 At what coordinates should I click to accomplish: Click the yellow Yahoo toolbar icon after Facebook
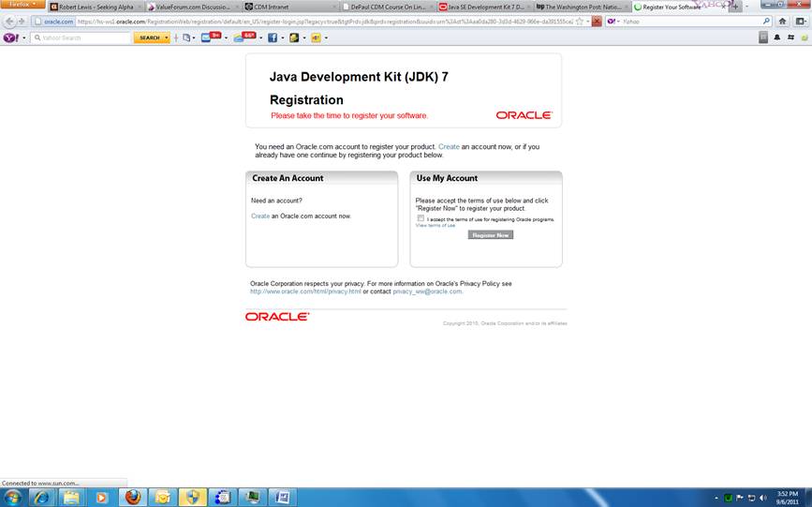pyautogui.click(x=316, y=37)
